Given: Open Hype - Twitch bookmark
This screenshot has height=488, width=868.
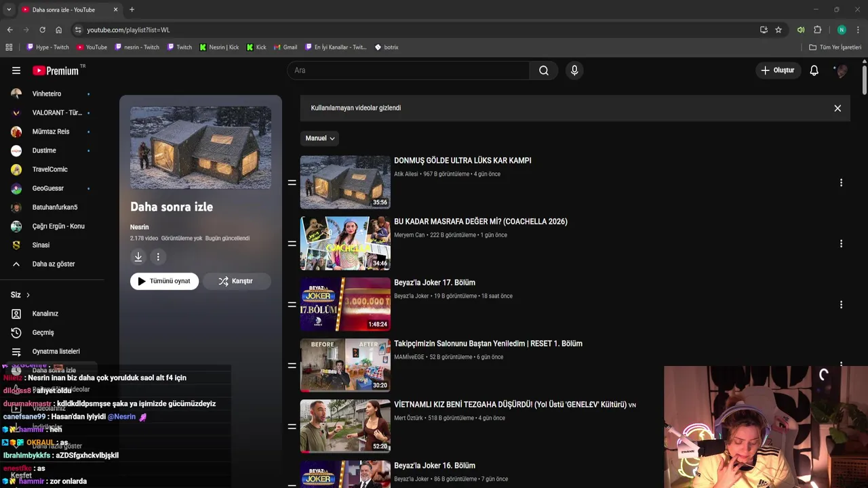Looking at the screenshot, I should pyautogui.click(x=47, y=47).
